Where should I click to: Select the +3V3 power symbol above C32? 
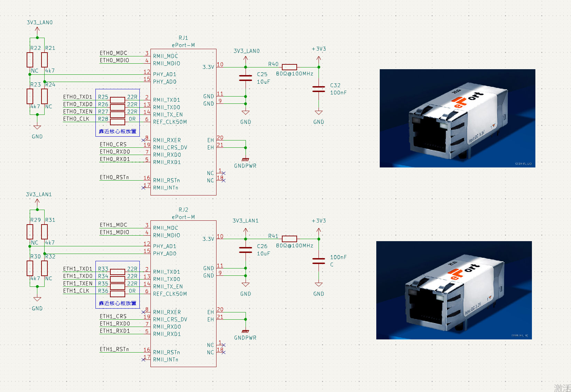(x=319, y=58)
